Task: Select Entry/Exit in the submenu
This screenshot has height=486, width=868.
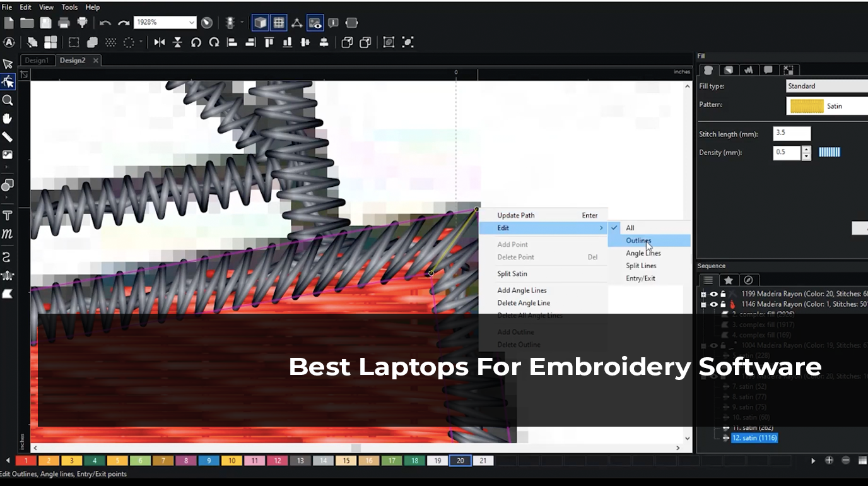Action: (649, 278)
